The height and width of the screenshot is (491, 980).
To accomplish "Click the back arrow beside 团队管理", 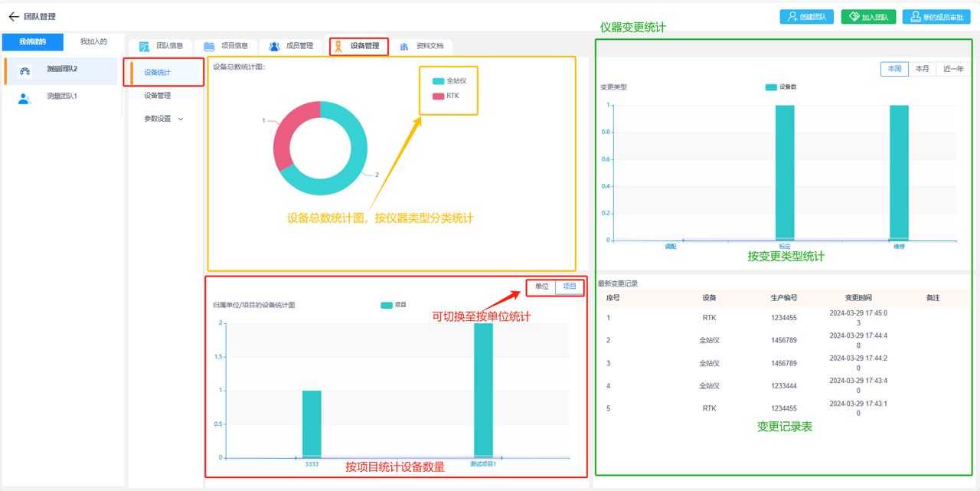I will pyautogui.click(x=13, y=17).
